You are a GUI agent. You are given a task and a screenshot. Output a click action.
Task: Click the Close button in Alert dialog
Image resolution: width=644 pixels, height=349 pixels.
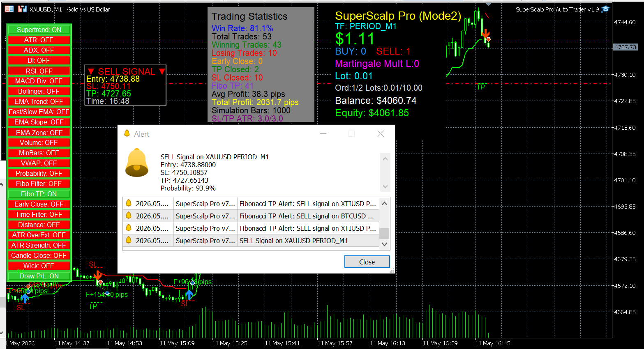coord(367,262)
